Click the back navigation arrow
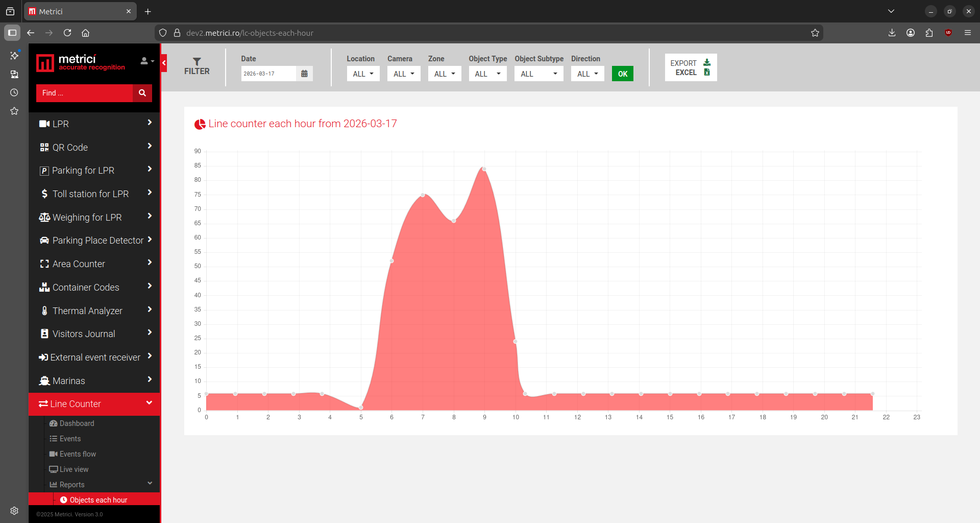The image size is (980, 523). (x=31, y=33)
